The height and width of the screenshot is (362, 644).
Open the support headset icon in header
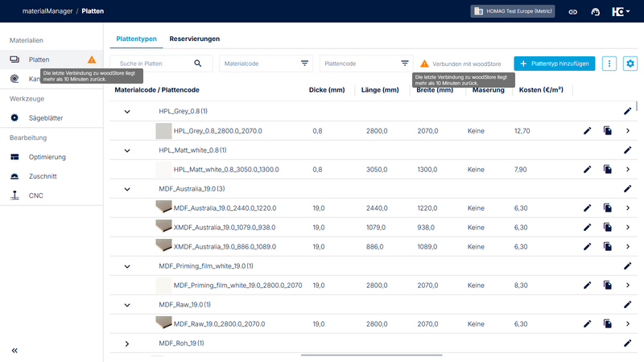click(596, 12)
